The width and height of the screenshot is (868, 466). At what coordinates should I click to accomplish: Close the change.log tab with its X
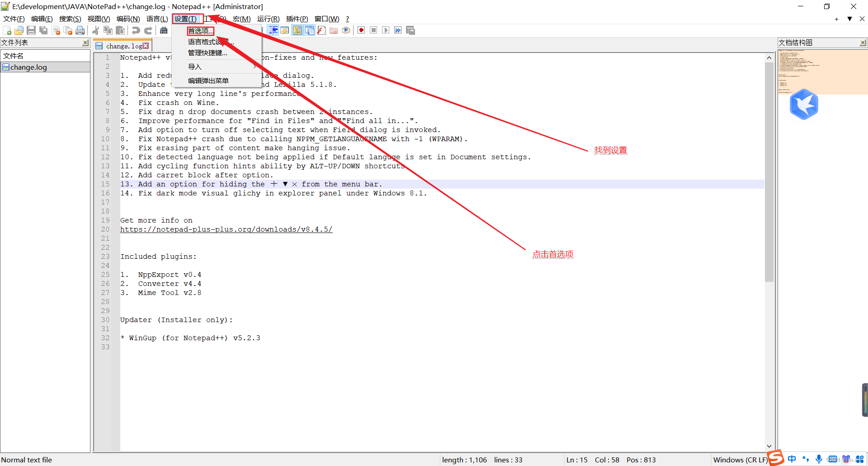coord(146,46)
